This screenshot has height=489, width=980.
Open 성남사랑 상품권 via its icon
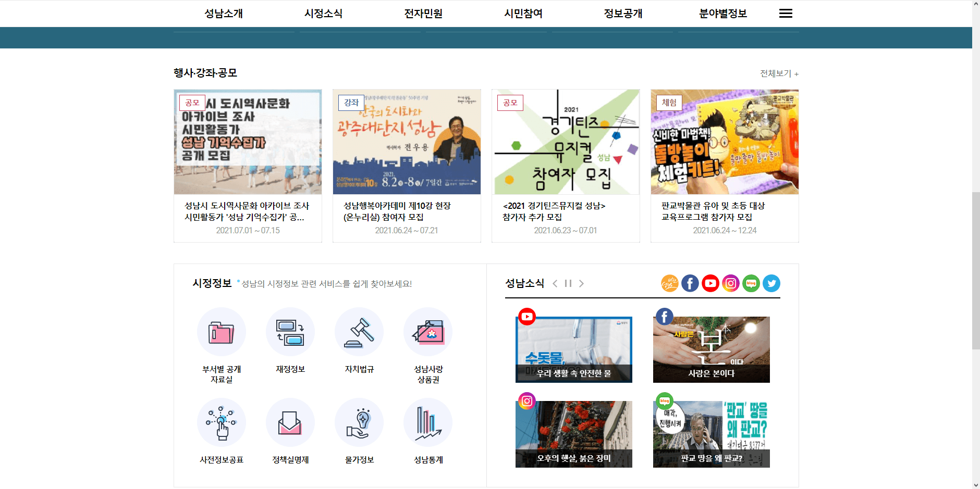point(428,332)
